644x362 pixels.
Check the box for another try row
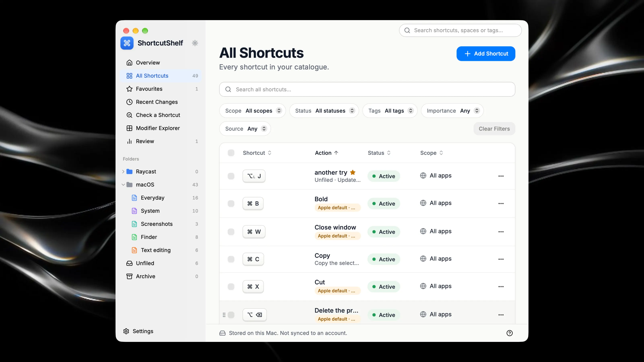click(231, 176)
